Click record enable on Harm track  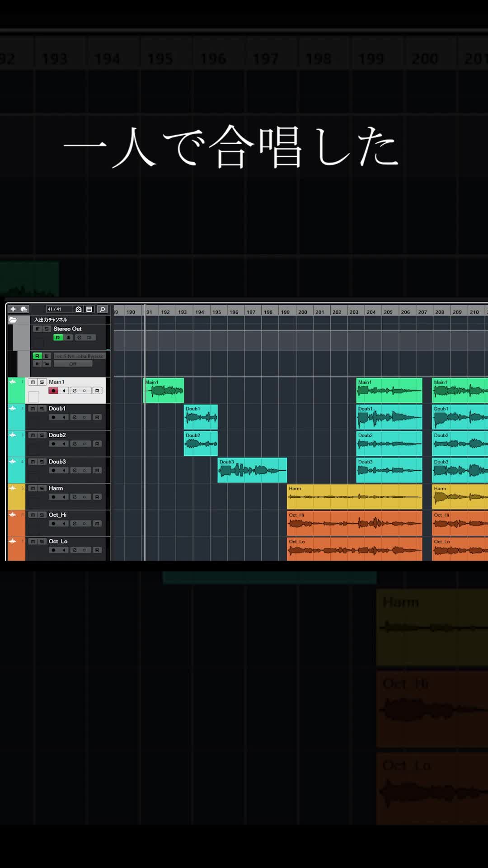[53, 497]
